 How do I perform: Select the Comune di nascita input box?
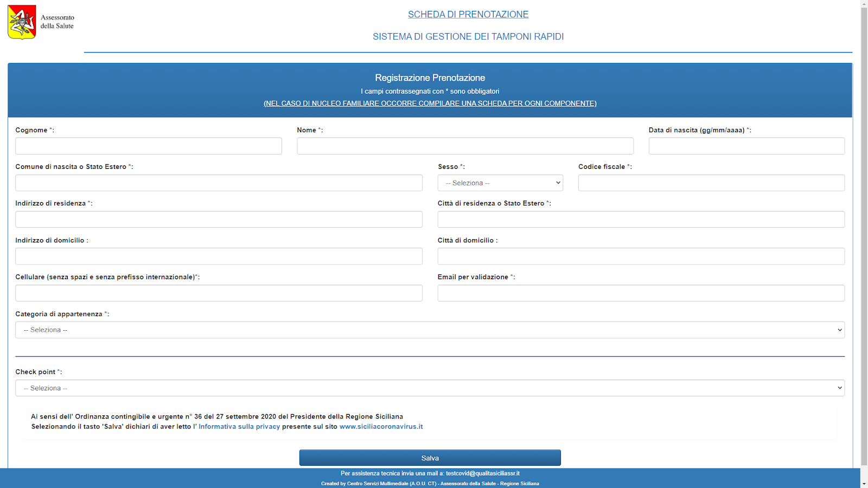pos(219,183)
